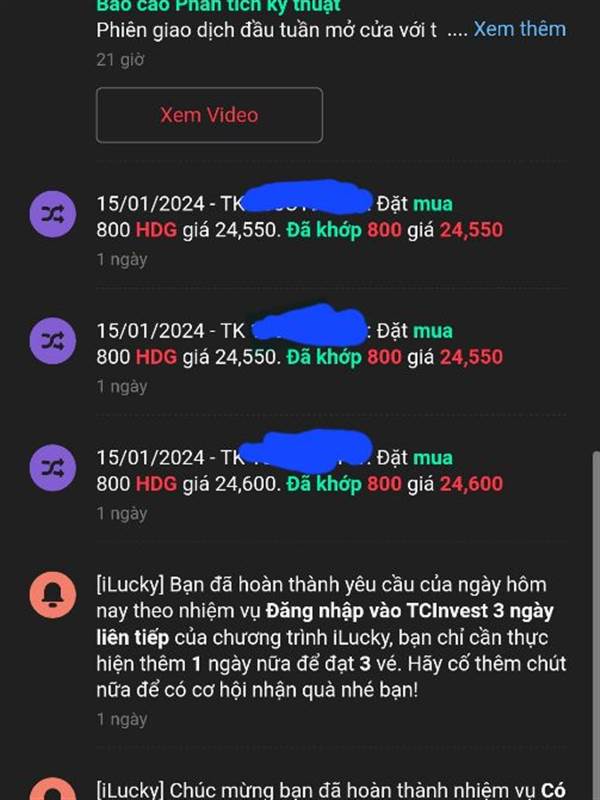The image size is (600, 800).
Task: Click the "21 giờ" timestamp
Action: click(120, 60)
